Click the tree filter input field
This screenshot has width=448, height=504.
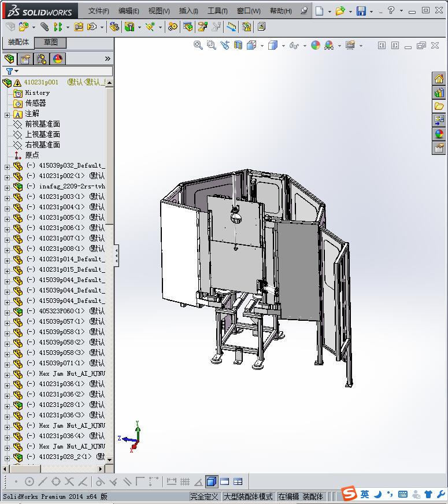58,71
